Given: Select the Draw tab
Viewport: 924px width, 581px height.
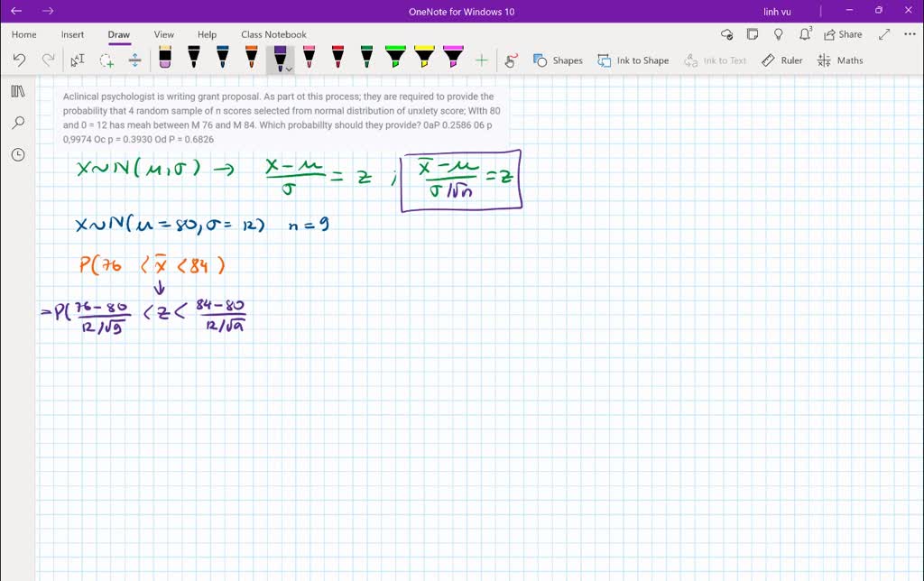Looking at the screenshot, I should (x=118, y=35).
